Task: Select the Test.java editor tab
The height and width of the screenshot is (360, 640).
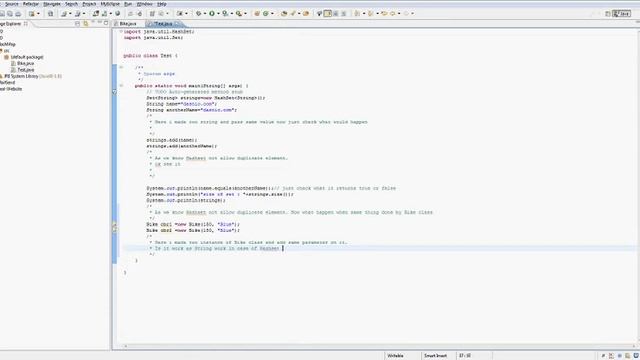Action: click(x=163, y=24)
